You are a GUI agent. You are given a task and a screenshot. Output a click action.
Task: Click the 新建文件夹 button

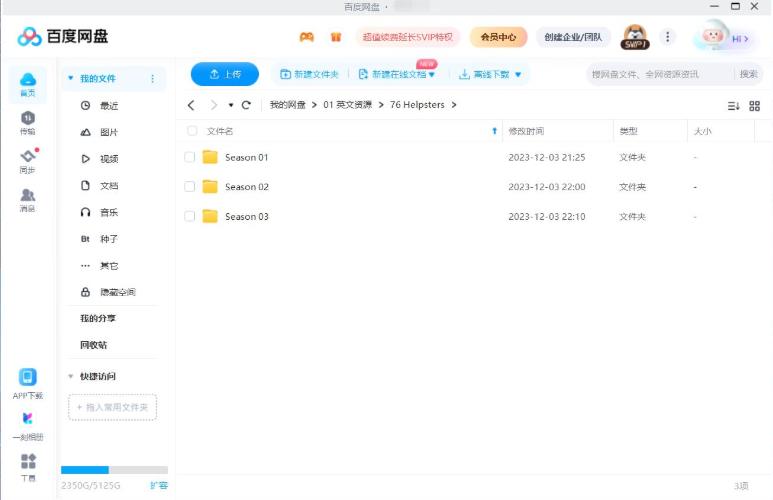coord(309,74)
